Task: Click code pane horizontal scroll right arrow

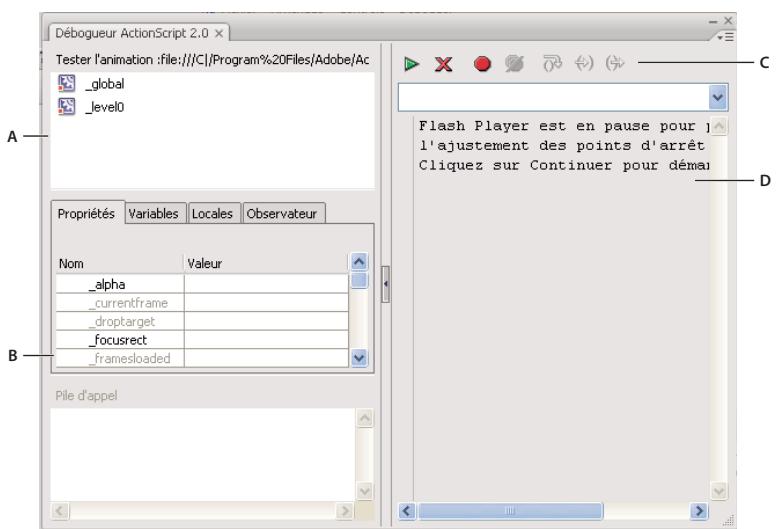Action: (699, 511)
